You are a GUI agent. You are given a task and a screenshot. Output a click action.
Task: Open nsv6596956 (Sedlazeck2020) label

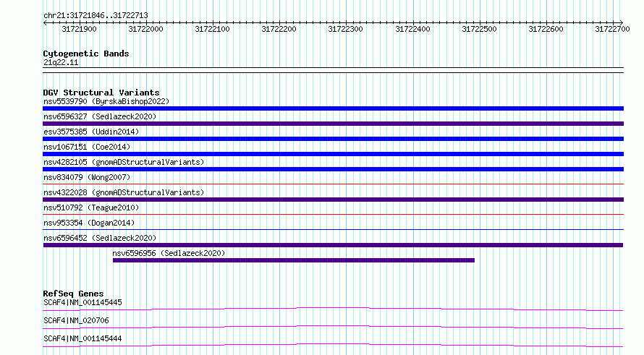coord(169,253)
